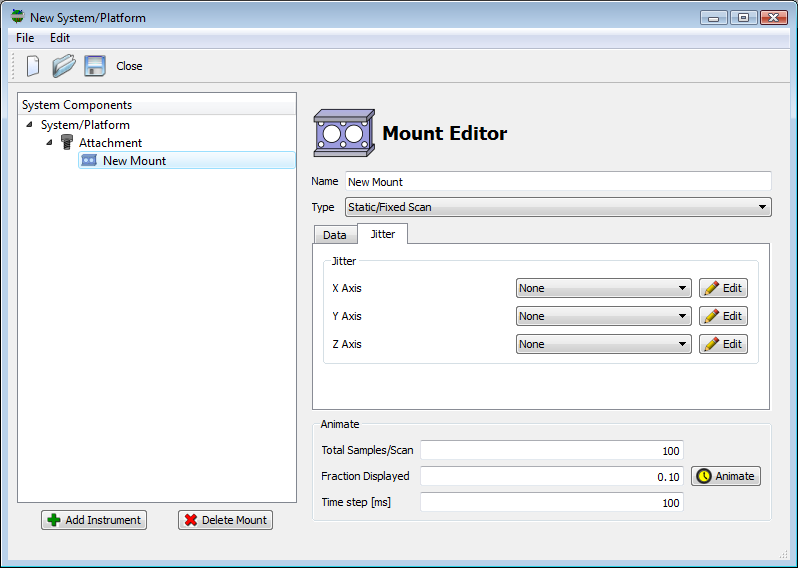The image size is (798, 568).
Task: Click the New Mount icon in tree
Action: pyautogui.click(x=89, y=160)
